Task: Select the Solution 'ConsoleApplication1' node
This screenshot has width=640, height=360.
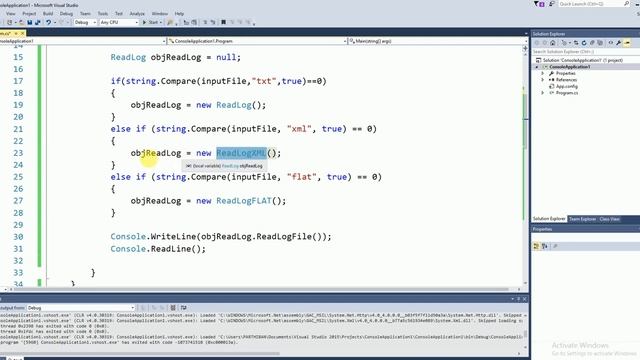Action: pyautogui.click(x=582, y=60)
